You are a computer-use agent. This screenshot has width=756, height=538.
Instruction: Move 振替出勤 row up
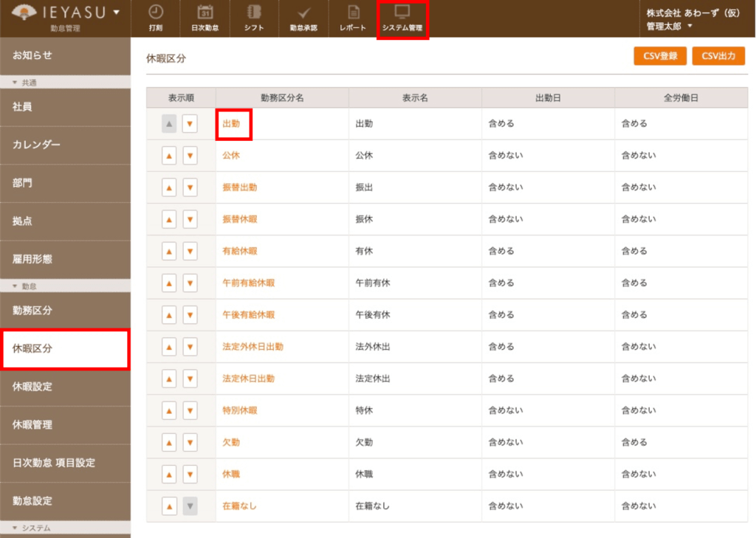(x=169, y=187)
